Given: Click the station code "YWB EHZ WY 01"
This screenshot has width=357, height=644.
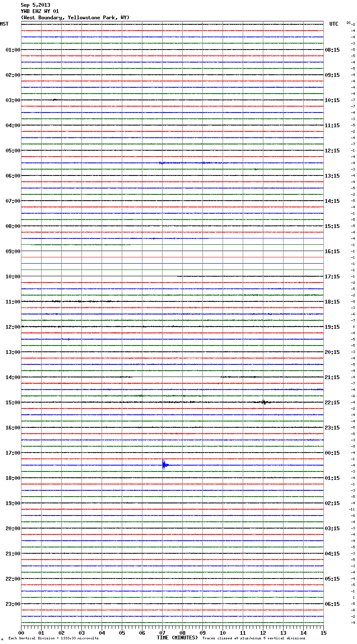Looking at the screenshot, I should (40, 11).
